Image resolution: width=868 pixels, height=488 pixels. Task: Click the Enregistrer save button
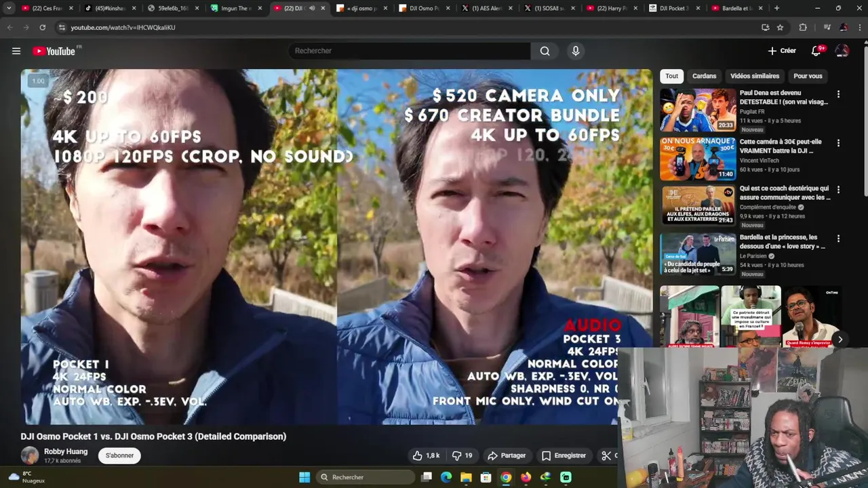564,455
